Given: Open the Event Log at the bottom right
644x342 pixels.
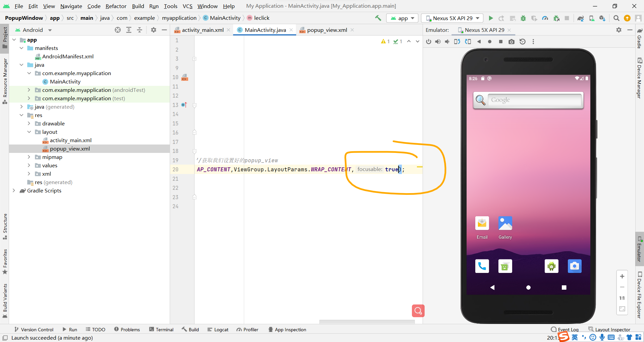Looking at the screenshot, I should [x=568, y=329].
